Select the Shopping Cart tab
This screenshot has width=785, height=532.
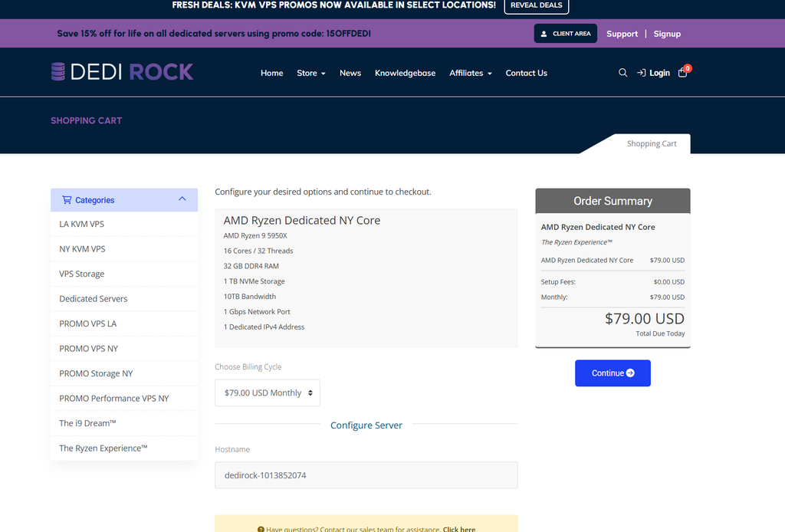point(652,143)
